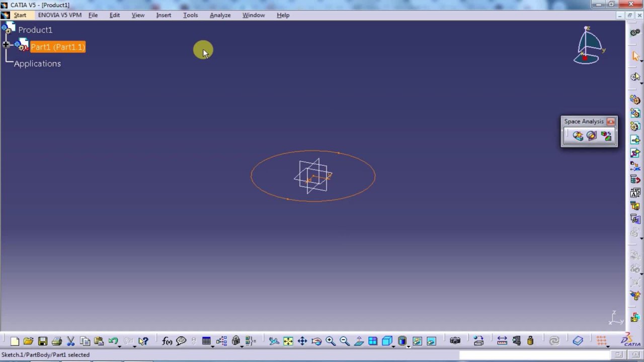Open the Window menu

pos(254,15)
